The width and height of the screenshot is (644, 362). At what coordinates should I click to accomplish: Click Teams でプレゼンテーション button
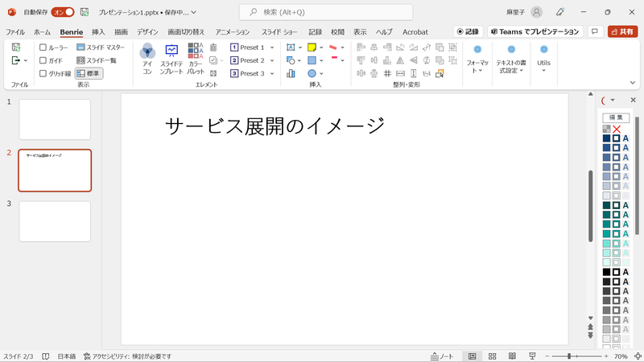[x=535, y=31]
